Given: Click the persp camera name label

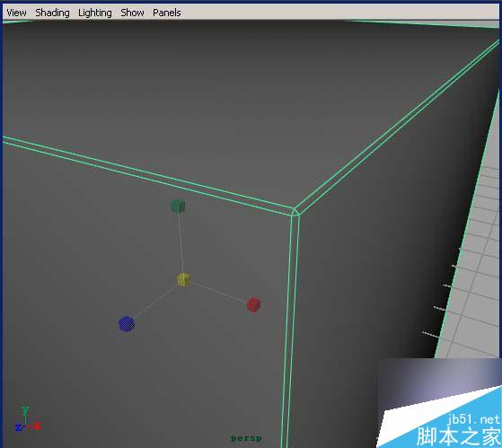Looking at the screenshot, I should tap(246, 438).
